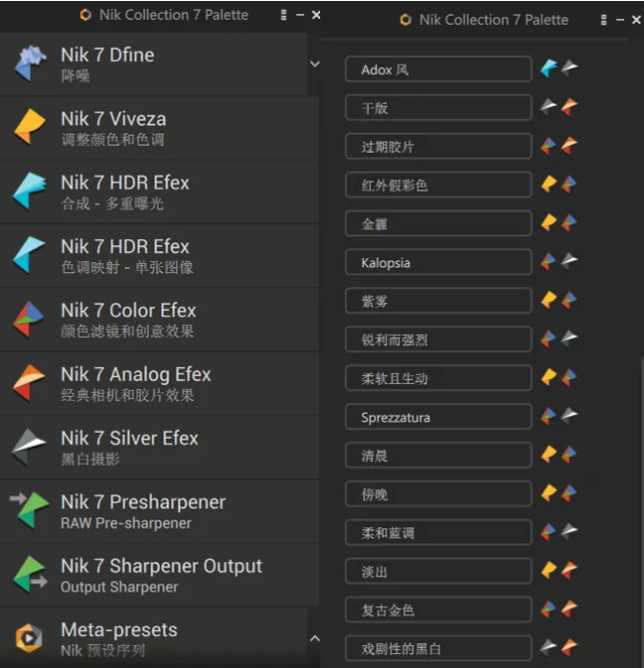644x668 pixels.
Task: Apply the 淡出 meta-preset
Action: pyautogui.click(x=439, y=571)
